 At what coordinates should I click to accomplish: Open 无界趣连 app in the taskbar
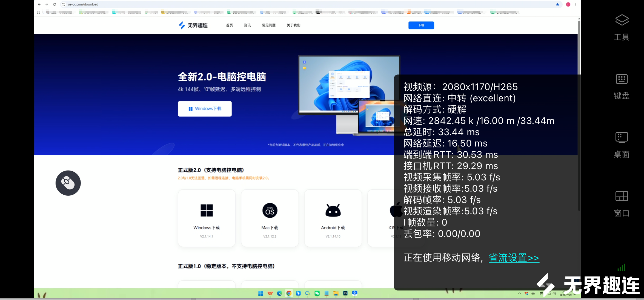[355, 293]
